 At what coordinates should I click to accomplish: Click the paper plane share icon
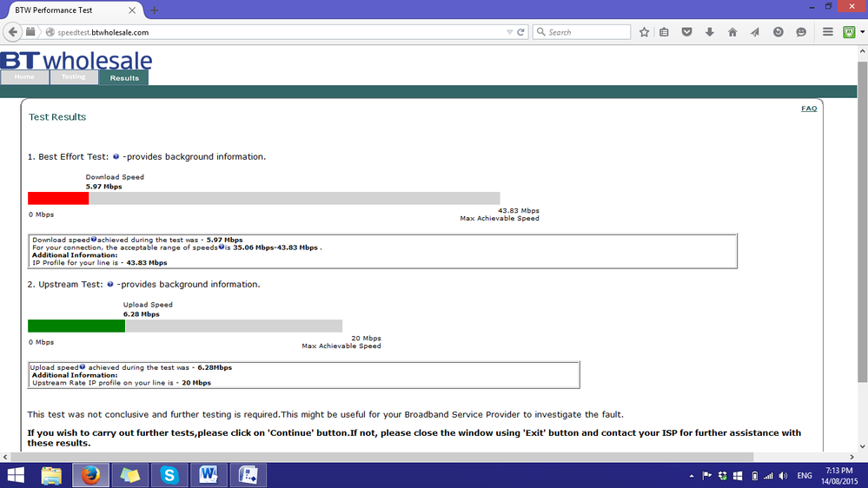pos(754,32)
